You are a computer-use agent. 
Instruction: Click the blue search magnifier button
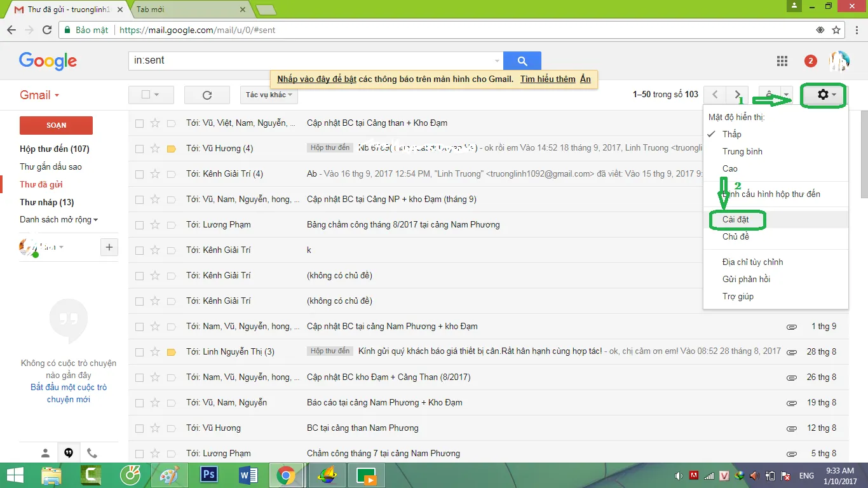tap(522, 61)
